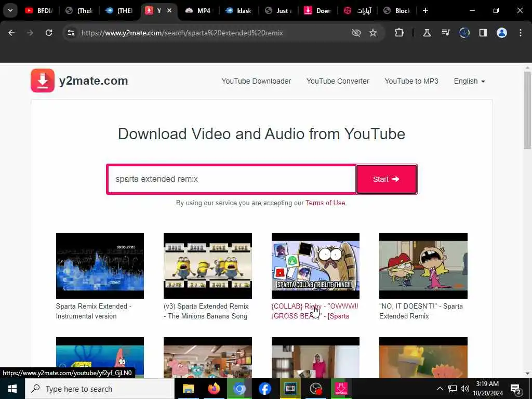Switch to the Down tab
This screenshot has width=532, height=399.
click(x=318, y=10)
